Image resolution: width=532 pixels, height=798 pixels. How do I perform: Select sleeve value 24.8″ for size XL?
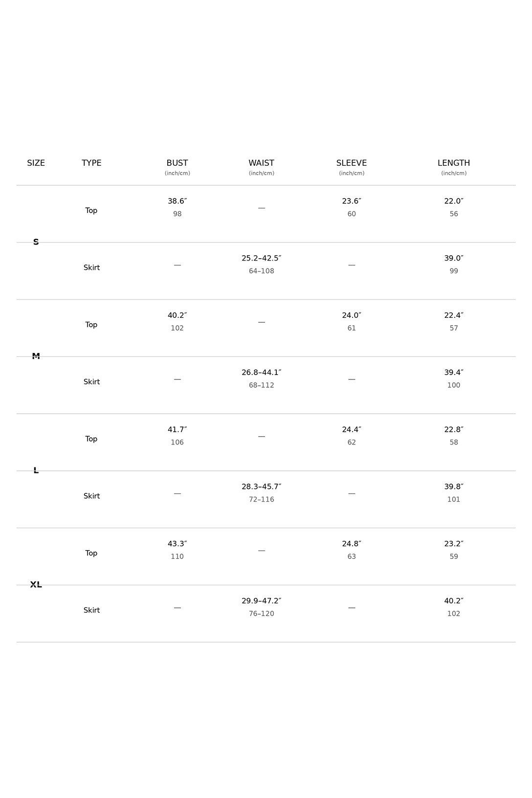point(352,550)
